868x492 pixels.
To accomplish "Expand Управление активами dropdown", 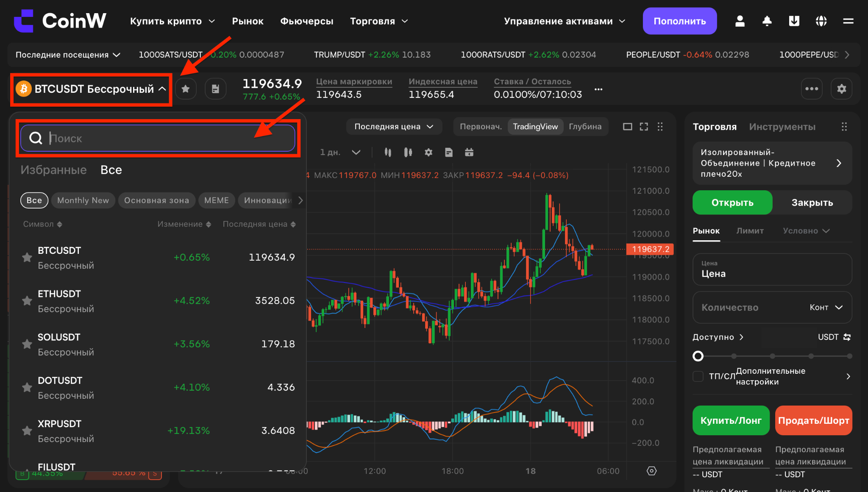I will point(564,21).
